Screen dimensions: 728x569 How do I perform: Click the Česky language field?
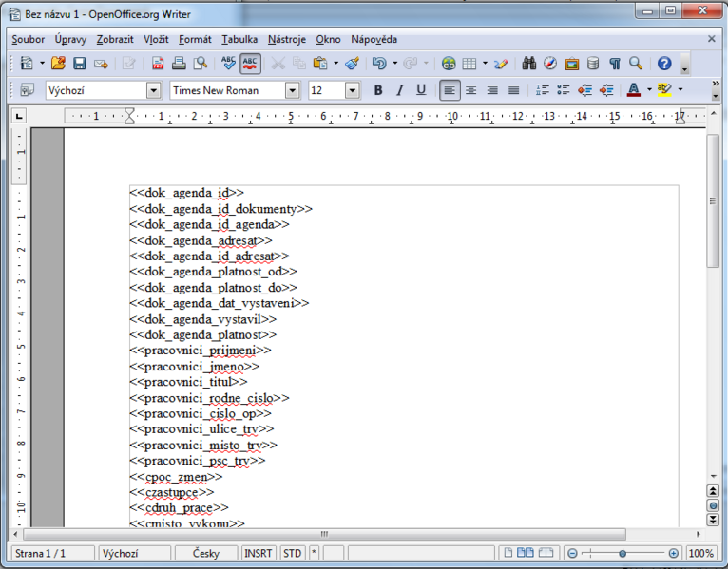(x=206, y=553)
